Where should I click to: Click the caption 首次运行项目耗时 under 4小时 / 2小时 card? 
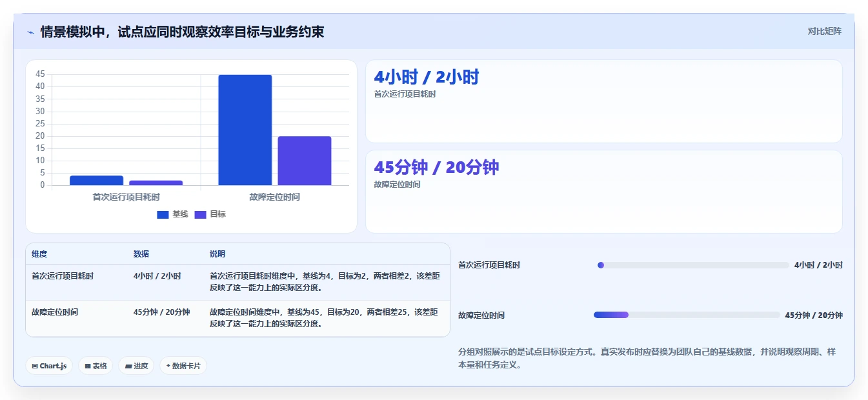[x=405, y=94]
